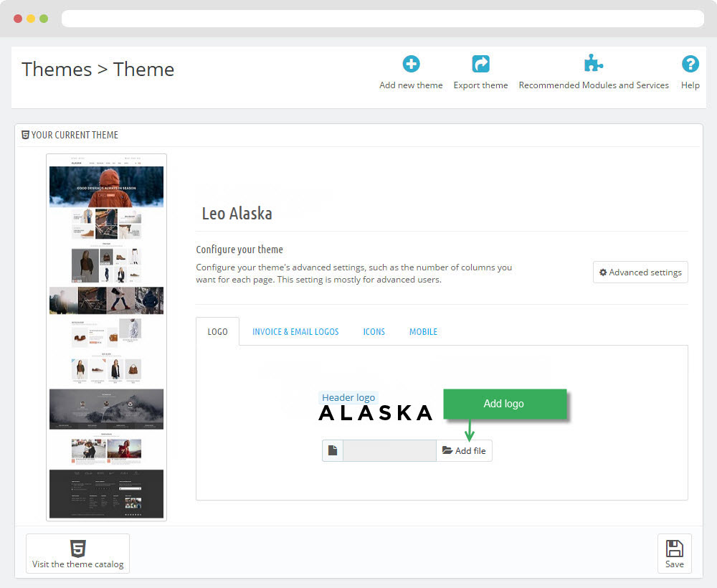The width and height of the screenshot is (717, 588).
Task: Click the 'Configure your theme' heading
Action: 239,250
